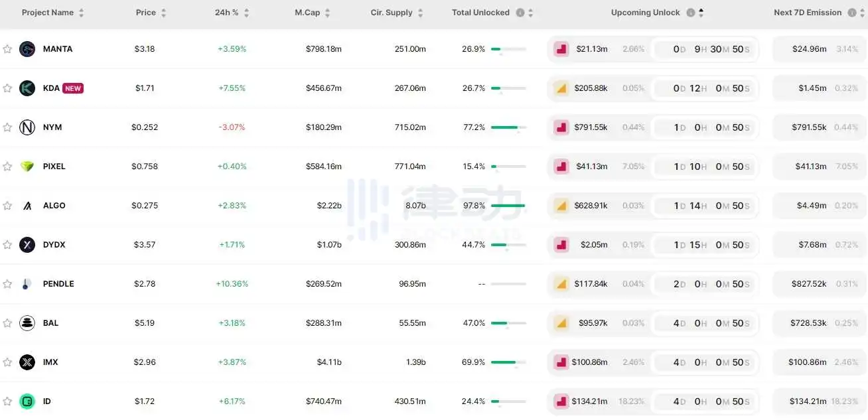Click the yellow unlock-type icon in PENDLE row
The image size is (868, 420).
coord(561,284)
